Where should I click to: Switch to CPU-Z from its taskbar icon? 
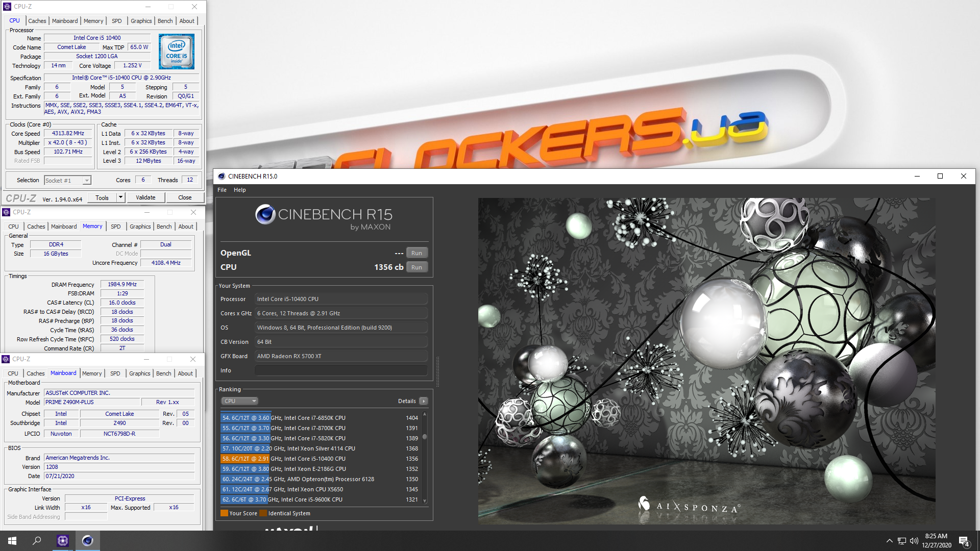coord(63,541)
